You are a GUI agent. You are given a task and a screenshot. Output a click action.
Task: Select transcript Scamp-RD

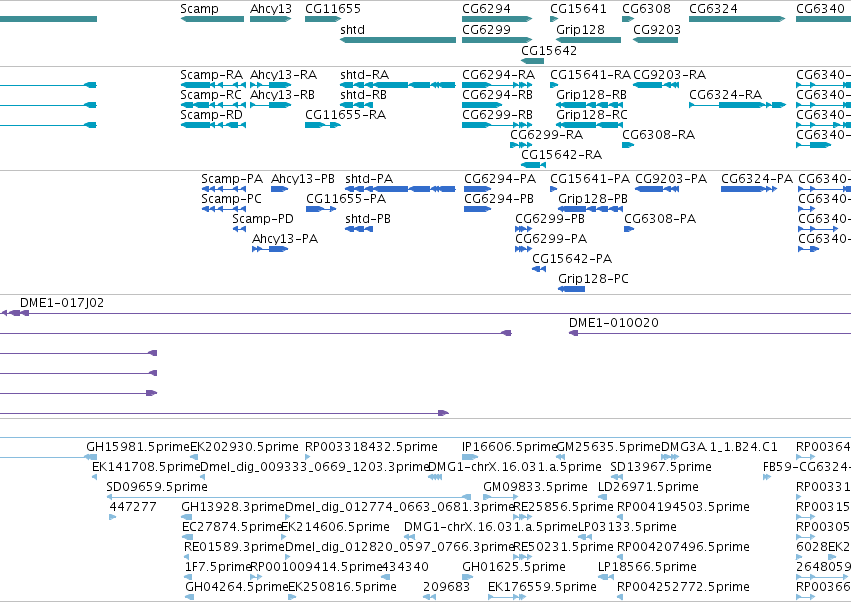point(213,125)
